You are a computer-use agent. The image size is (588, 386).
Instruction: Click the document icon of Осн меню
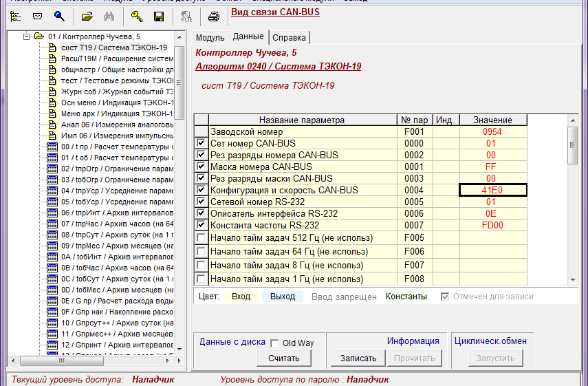point(52,103)
